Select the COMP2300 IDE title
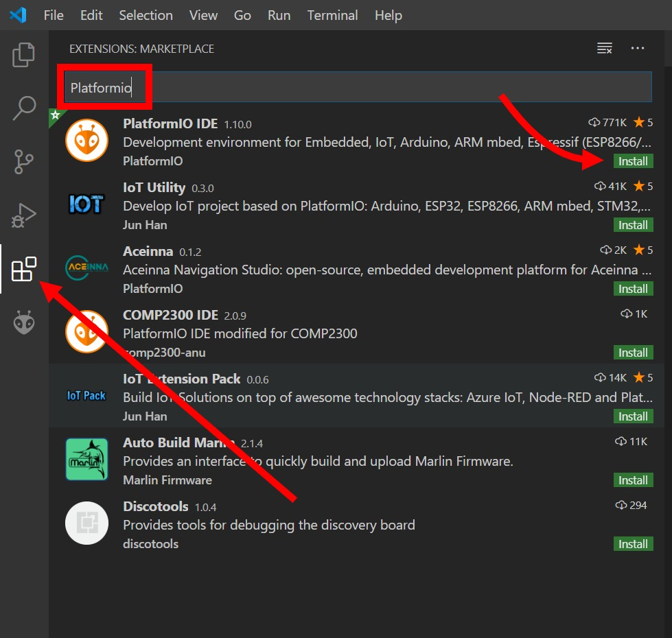The height and width of the screenshot is (638, 672). point(170,315)
